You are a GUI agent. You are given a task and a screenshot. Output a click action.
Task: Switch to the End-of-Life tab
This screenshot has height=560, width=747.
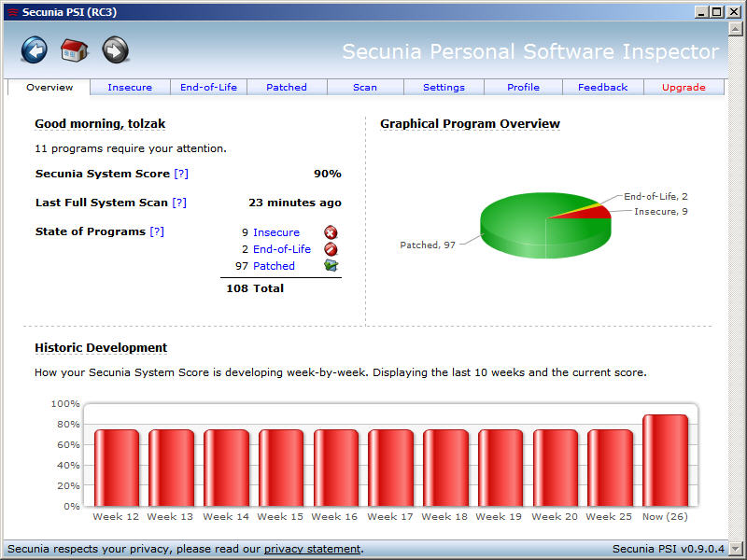[x=208, y=88]
